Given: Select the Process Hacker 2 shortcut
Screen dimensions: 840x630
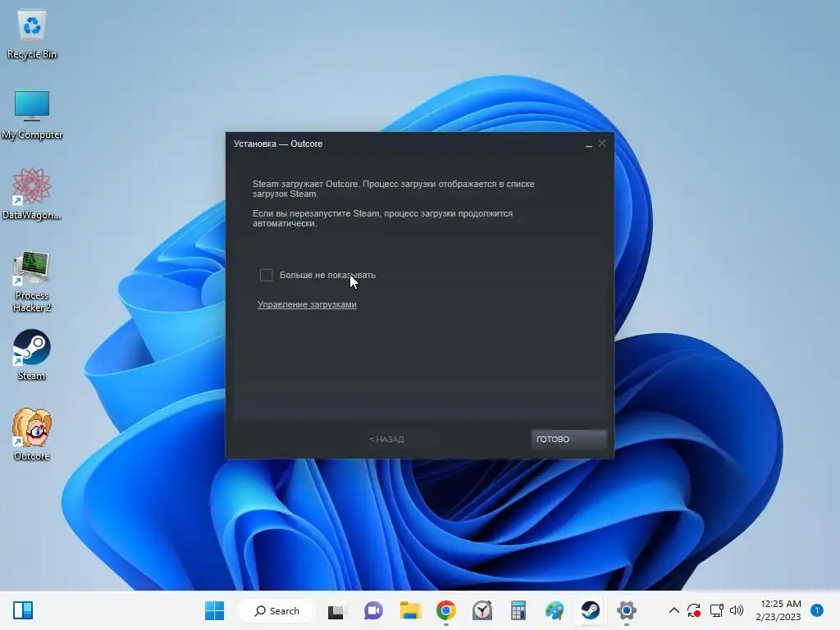Looking at the screenshot, I should click(x=32, y=282).
